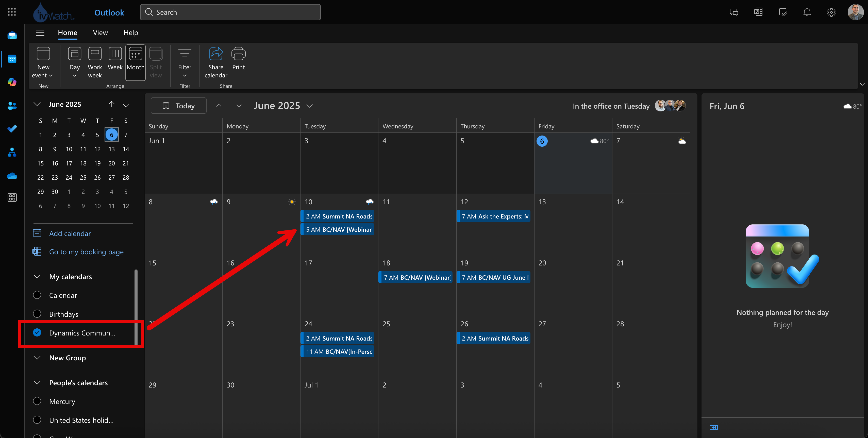
Task: Open the Filter dropdown
Action: [185, 76]
